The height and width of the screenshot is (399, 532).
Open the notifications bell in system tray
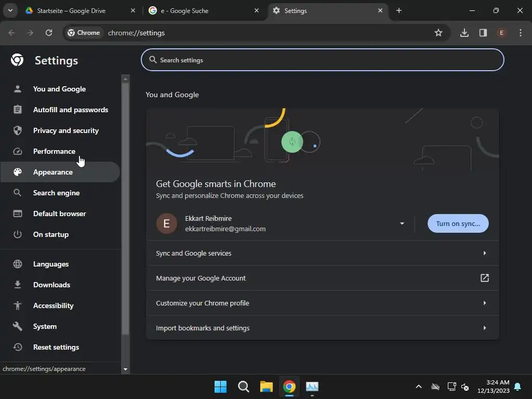pyautogui.click(x=517, y=387)
